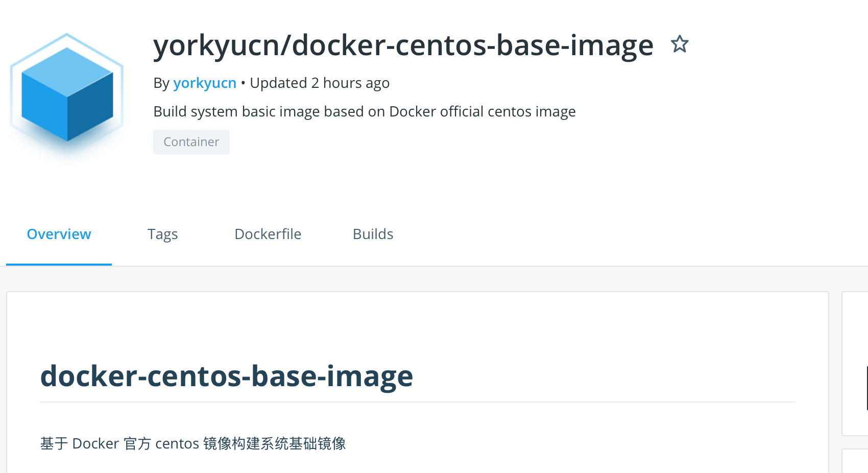This screenshot has height=473, width=868.
Task: Click the docker-centos-base-image README heading
Action: [x=226, y=376]
